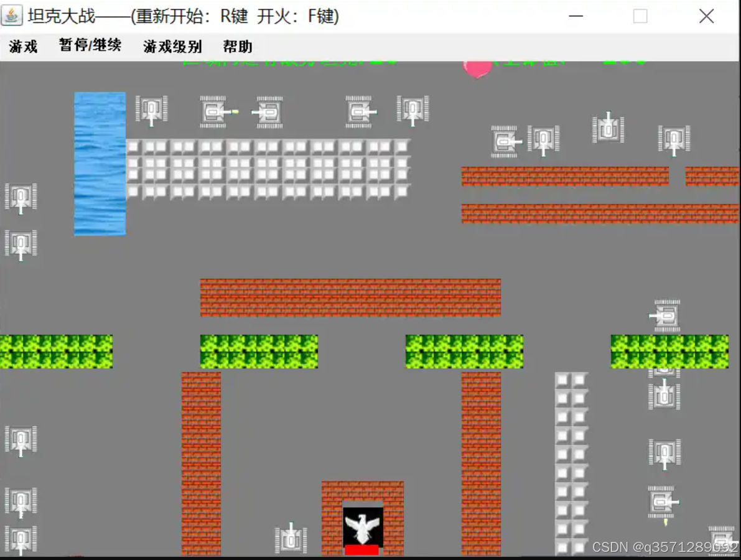This screenshot has width=741, height=560.
Task: Click the tall brick column right of the eagle base
Action: point(481,464)
